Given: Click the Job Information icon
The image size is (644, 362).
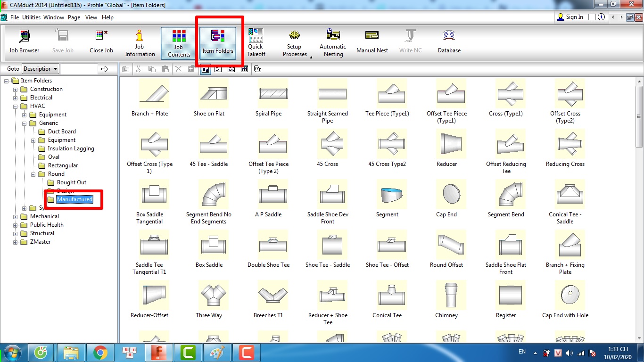Looking at the screenshot, I should coord(140,43).
